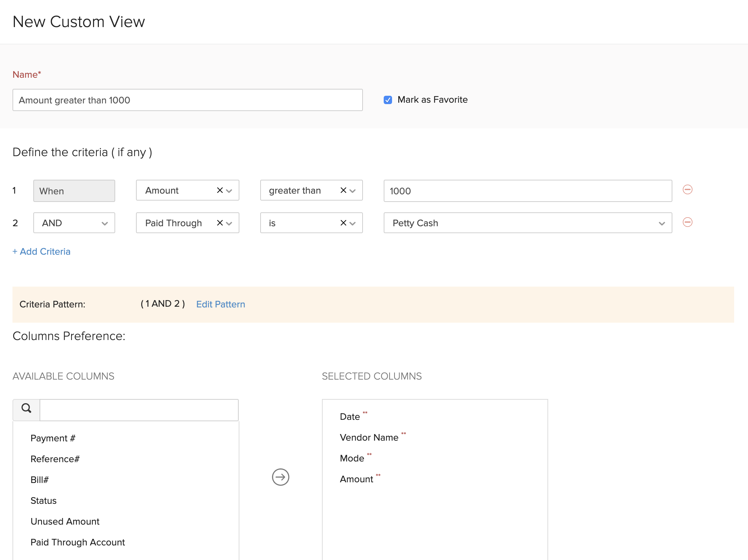Expand the Amount field dropdown
Viewport: 748px width, 560px height.
click(229, 190)
